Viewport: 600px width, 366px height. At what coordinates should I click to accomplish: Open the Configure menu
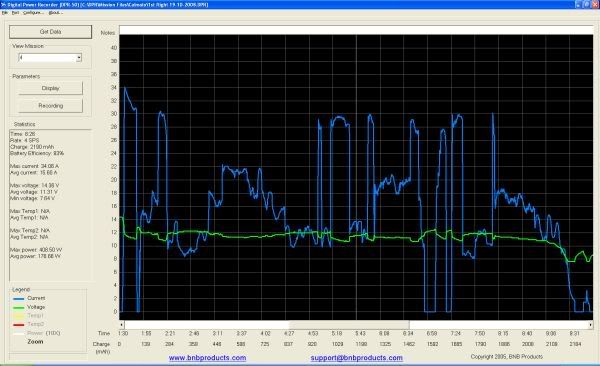33,13
